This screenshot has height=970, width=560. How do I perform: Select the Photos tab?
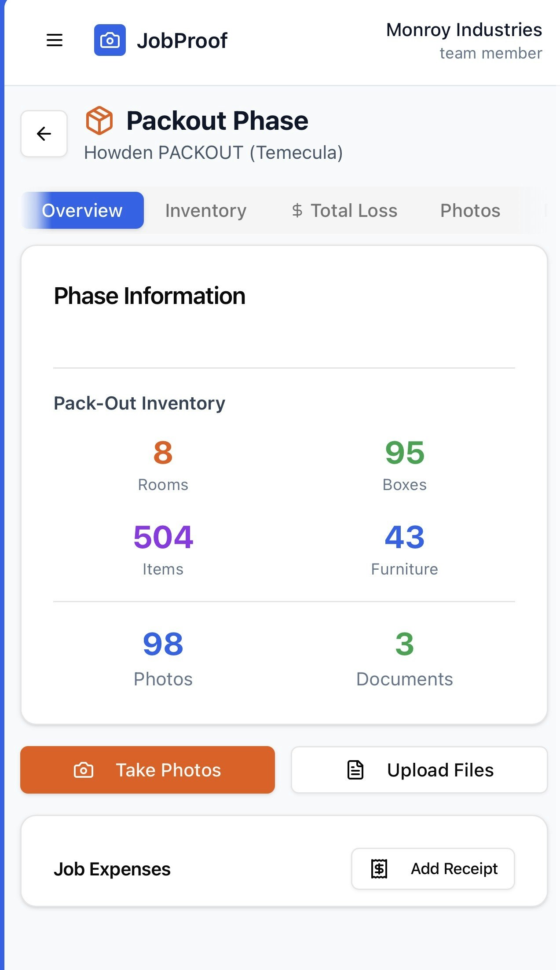[470, 210]
